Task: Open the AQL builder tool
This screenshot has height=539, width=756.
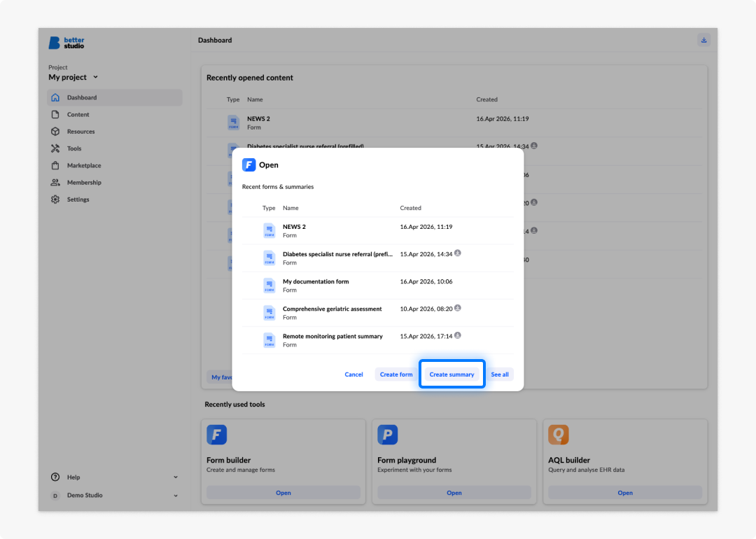Action: [x=625, y=493]
